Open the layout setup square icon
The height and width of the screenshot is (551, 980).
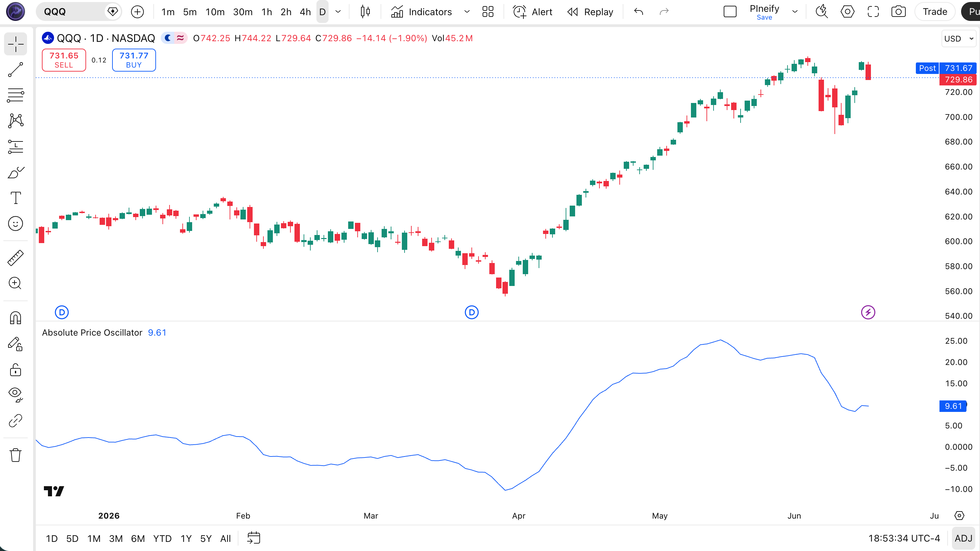pyautogui.click(x=730, y=12)
